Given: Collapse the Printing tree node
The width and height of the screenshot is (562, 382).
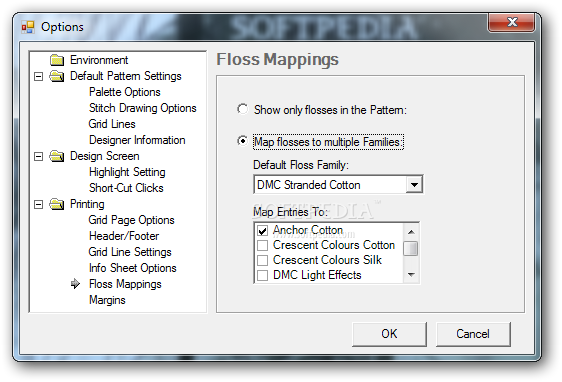Looking at the screenshot, I should tap(38, 204).
